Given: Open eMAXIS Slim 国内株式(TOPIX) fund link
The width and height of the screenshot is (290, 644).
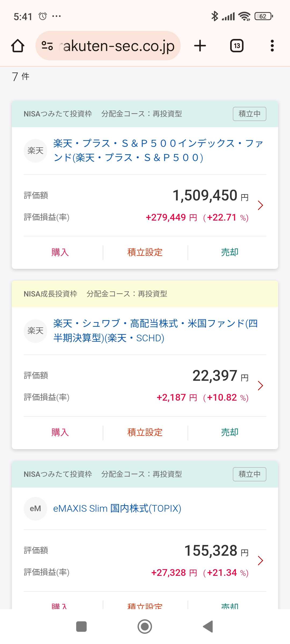Looking at the screenshot, I should click(x=117, y=508).
